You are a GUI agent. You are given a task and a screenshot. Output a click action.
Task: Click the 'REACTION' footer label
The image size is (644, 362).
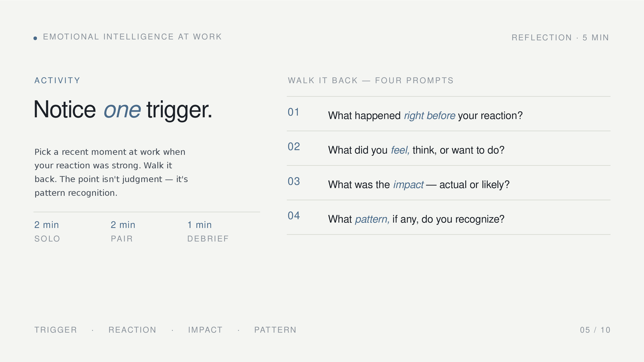pos(132,330)
